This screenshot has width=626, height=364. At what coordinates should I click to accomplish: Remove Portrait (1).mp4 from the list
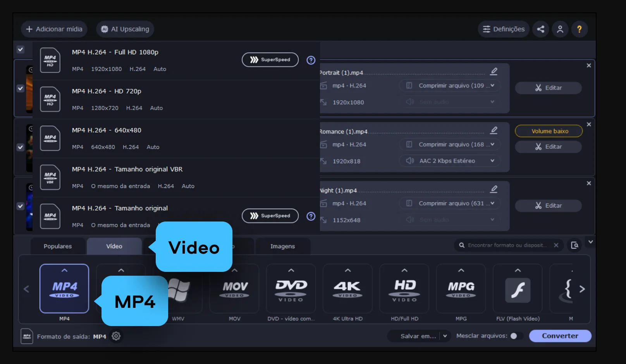pyautogui.click(x=589, y=65)
